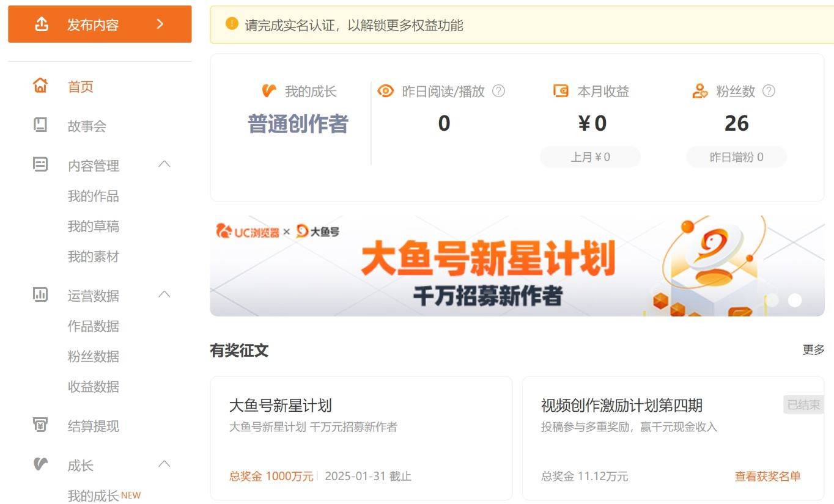Click the 普通创作者 level text
Viewport: 834px width, 504px height.
298,124
